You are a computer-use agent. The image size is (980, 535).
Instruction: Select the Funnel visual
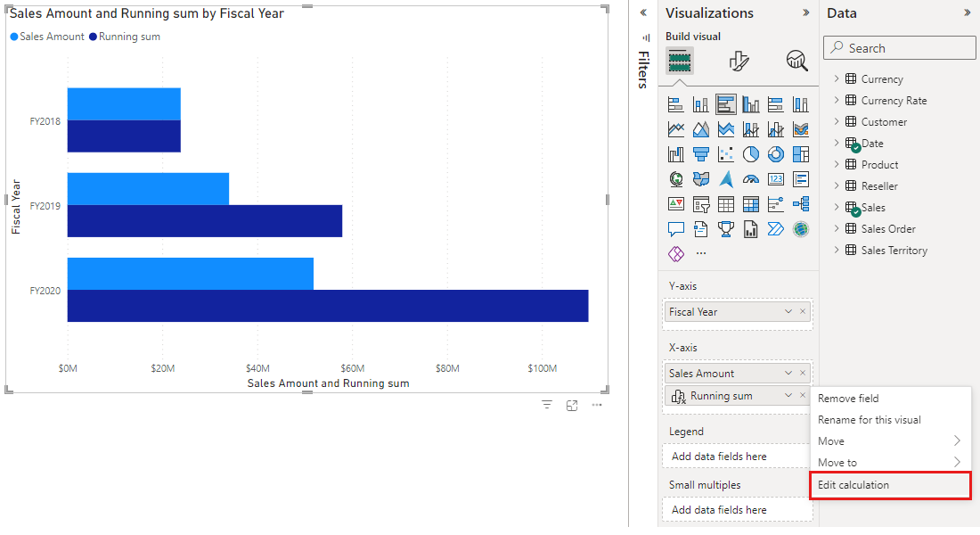pyautogui.click(x=700, y=154)
